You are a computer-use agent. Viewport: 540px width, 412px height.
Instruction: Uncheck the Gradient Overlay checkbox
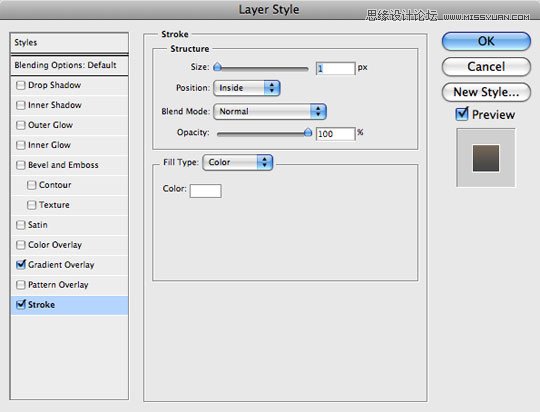point(21,265)
